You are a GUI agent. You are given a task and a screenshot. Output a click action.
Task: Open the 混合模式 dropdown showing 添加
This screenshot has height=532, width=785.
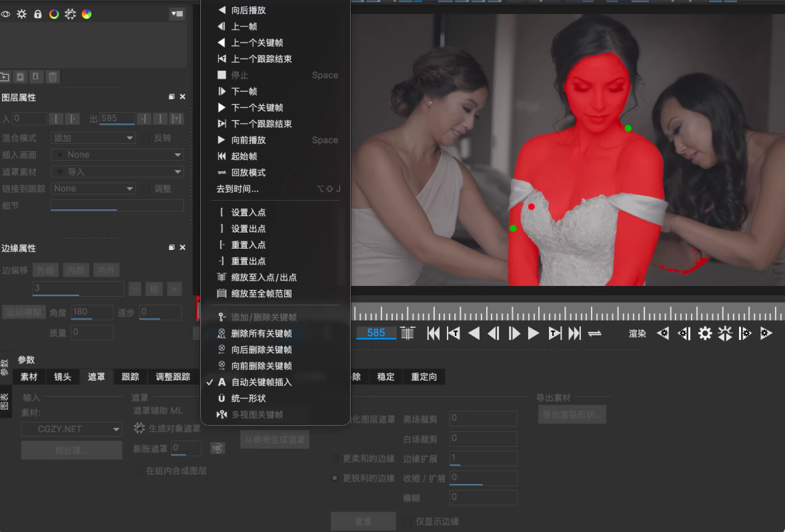[x=93, y=138]
